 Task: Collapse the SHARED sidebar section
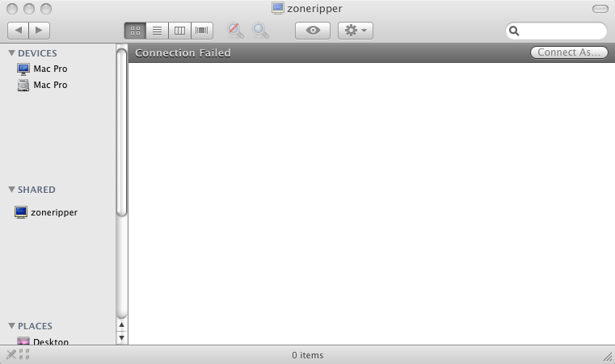coord(12,190)
